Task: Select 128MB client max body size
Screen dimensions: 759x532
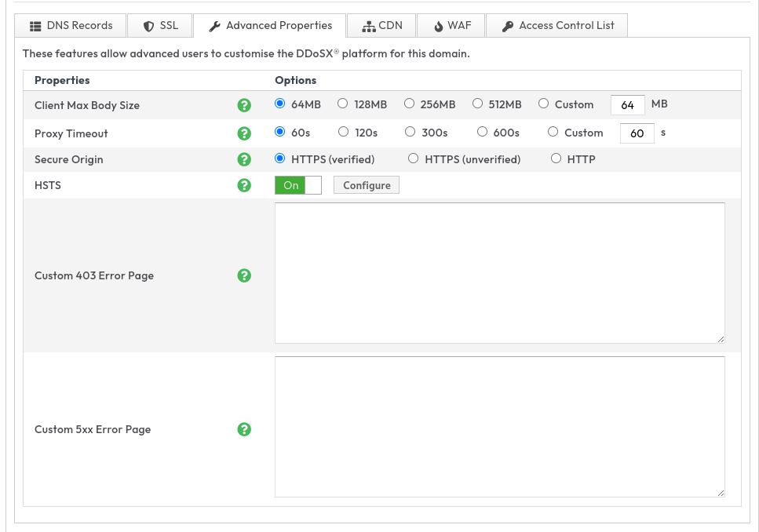Action: coord(343,104)
